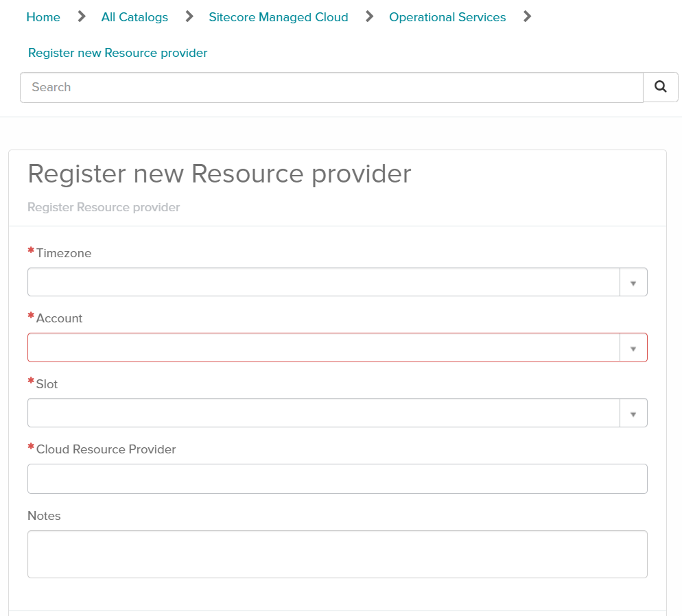
Task: Go to Sitecore Managed Cloud page
Action: click(x=279, y=17)
